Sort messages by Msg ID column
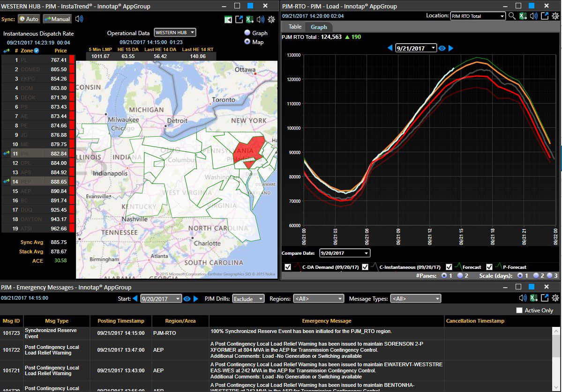Image resolution: width=562 pixels, height=392 pixels. [11, 321]
